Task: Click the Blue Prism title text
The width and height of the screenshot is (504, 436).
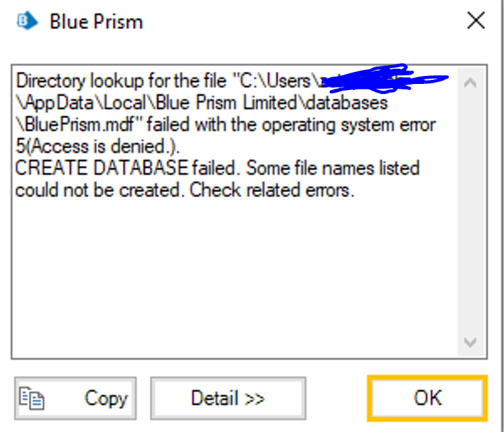Action: pos(96,21)
